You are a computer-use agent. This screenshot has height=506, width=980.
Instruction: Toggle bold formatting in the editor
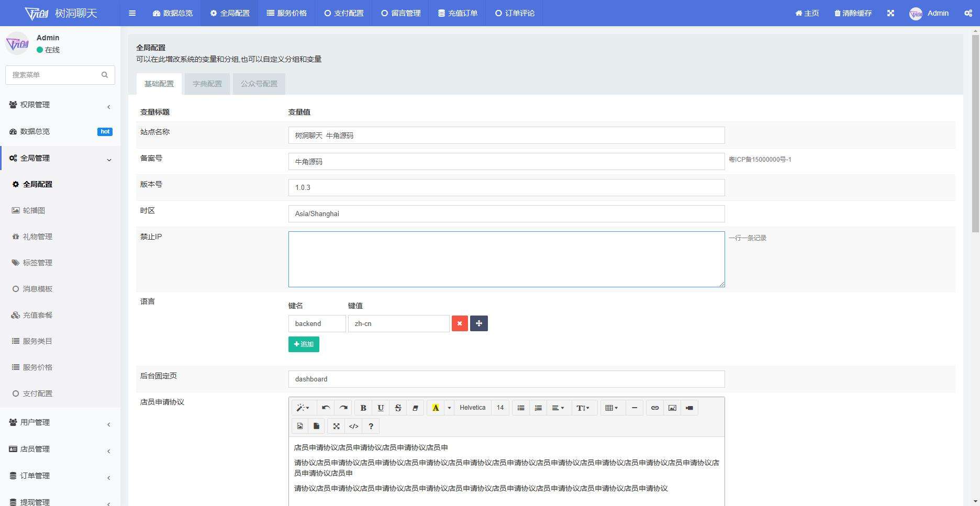tap(363, 408)
